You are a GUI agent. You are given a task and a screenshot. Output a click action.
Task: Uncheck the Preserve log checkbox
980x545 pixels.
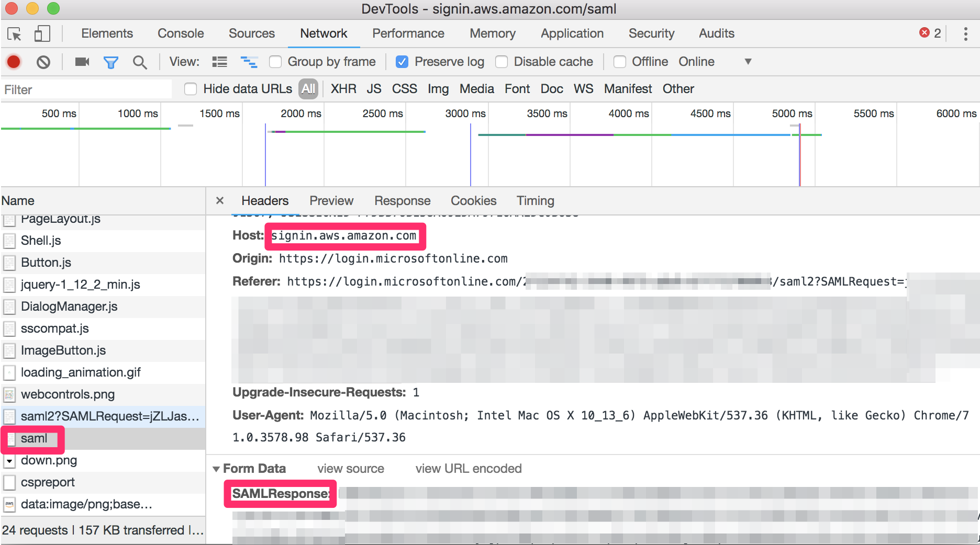coord(402,62)
